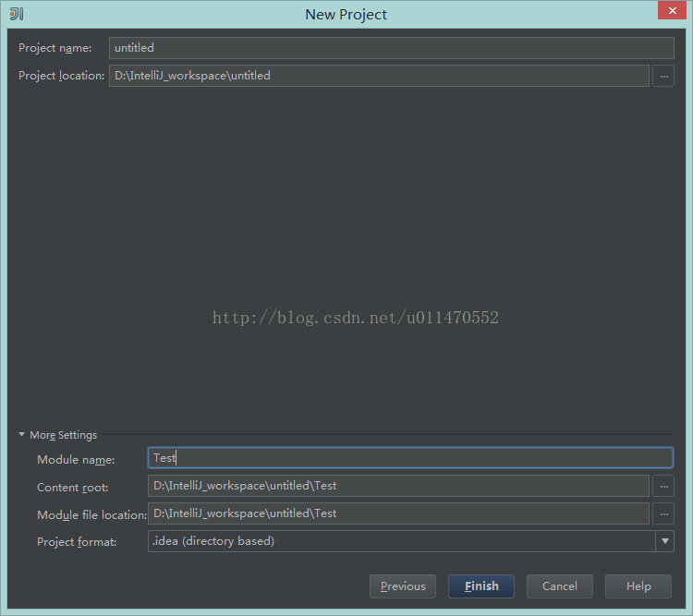Click the New Project window title
The width and height of the screenshot is (693, 616).
[x=346, y=15]
